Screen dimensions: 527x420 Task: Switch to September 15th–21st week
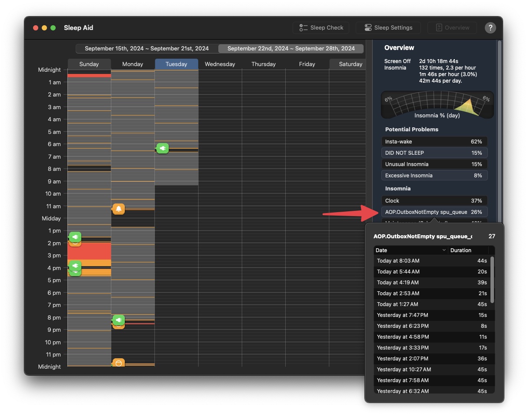pyautogui.click(x=147, y=48)
